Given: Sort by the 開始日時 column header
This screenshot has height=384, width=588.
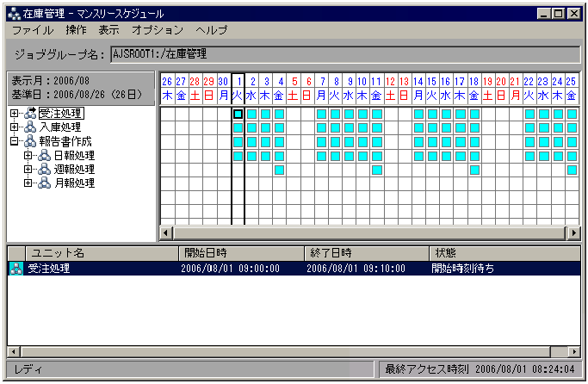Looking at the screenshot, I should 242,253.
